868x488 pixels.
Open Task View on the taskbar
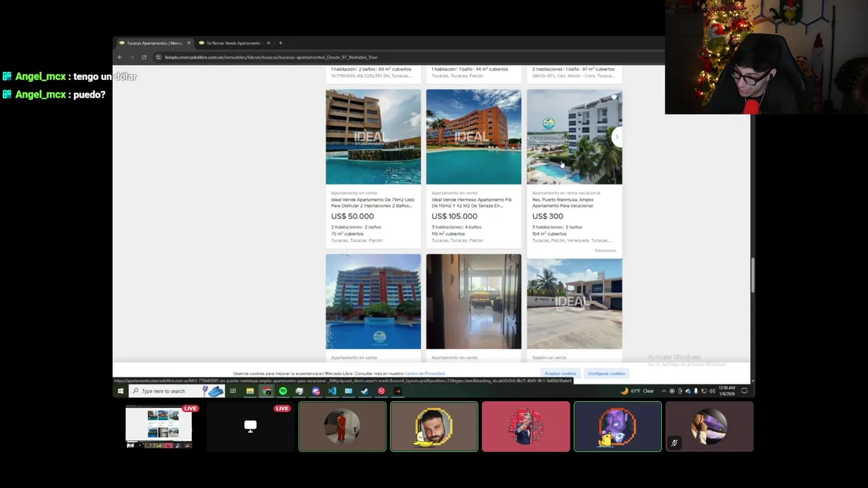click(233, 391)
